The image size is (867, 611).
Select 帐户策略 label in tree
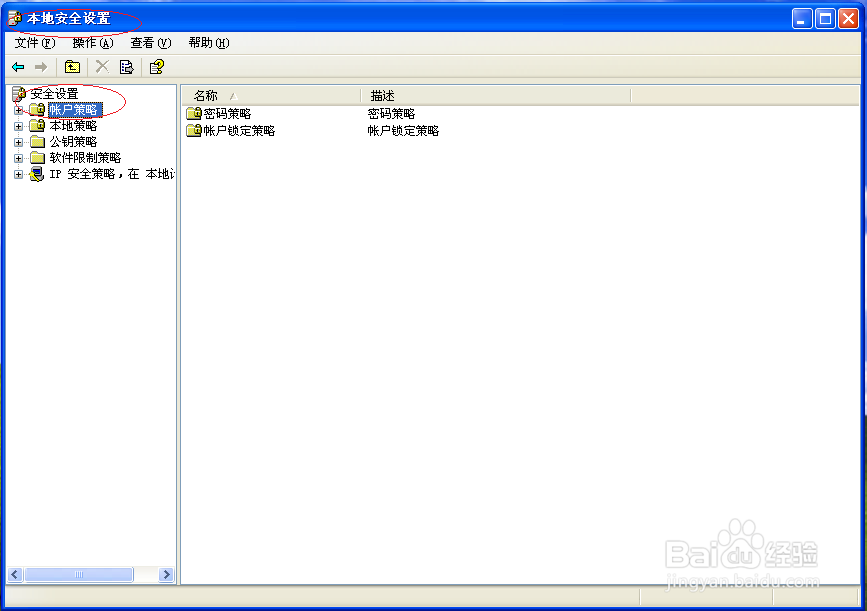tap(75, 109)
